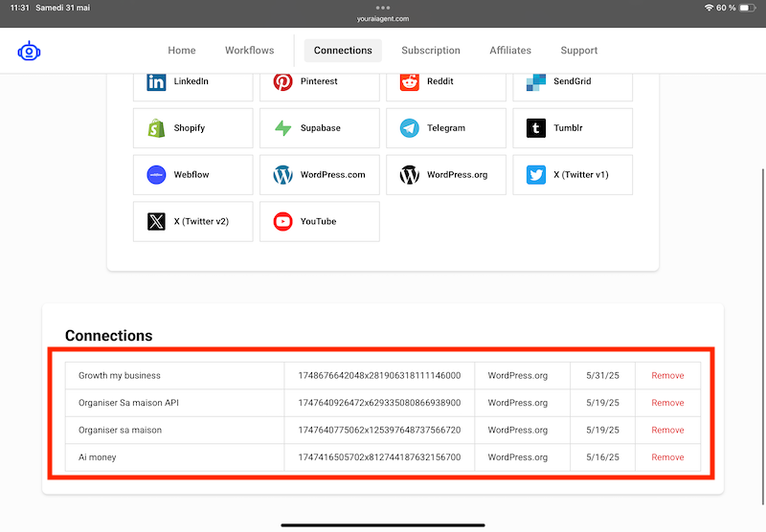The height and width of the screenshot is (532, 766).
Task: Click the Organiser sa maison name
Action: (121, 431)
